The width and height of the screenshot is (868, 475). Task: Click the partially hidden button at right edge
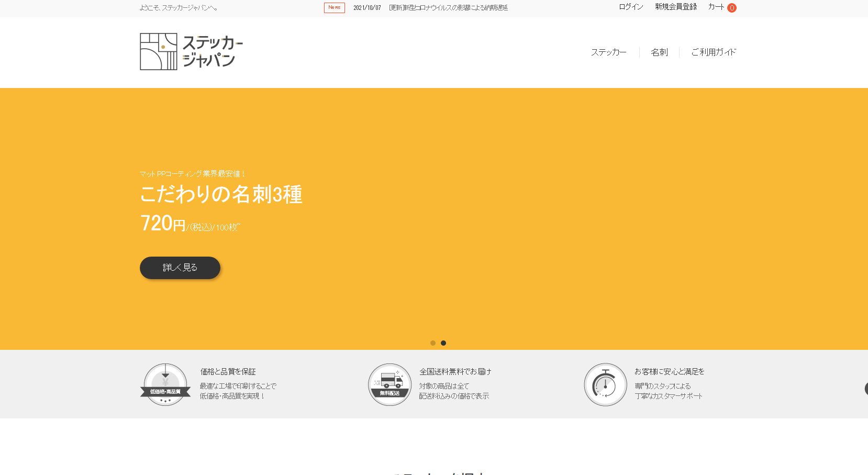(865, 389)
